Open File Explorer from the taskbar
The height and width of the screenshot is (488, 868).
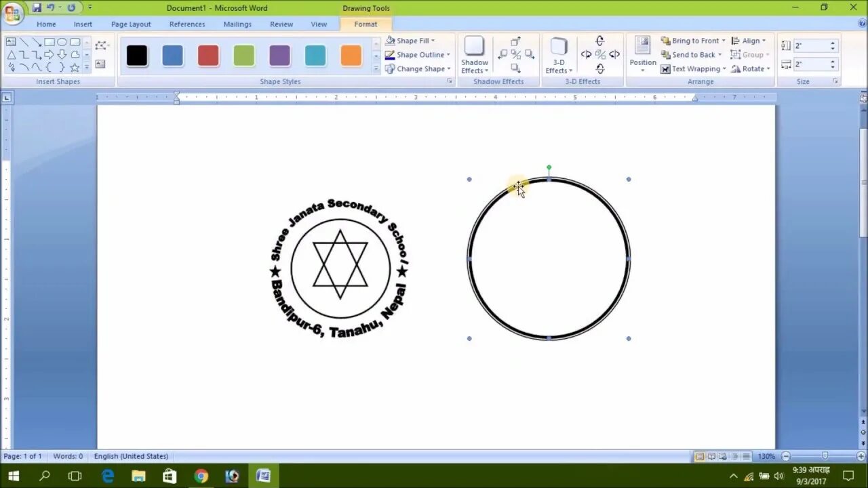coord(138,476)
